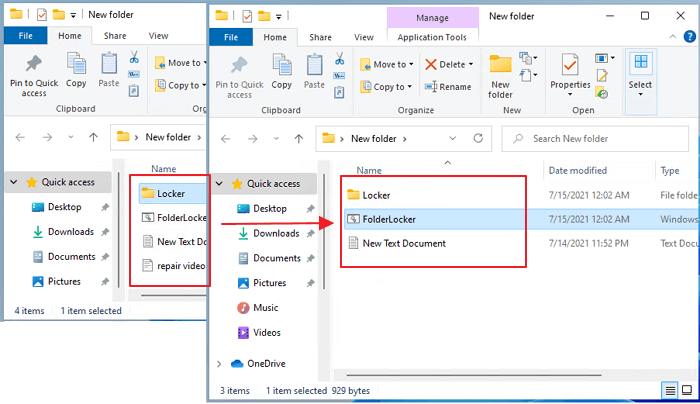Click the File button in right window

(x=230, y=37)
